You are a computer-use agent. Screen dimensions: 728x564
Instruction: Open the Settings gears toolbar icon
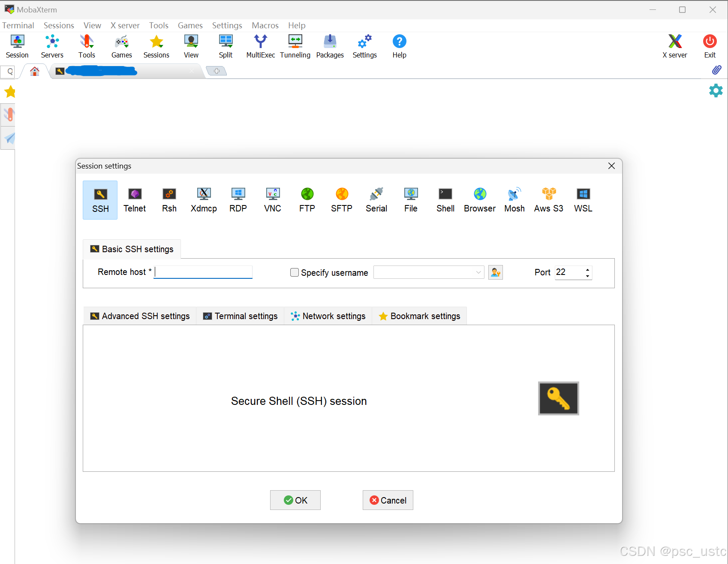pos(365,46)
